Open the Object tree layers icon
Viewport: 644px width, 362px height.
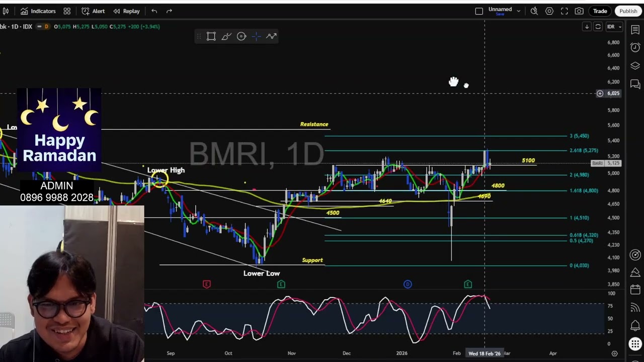635,66
